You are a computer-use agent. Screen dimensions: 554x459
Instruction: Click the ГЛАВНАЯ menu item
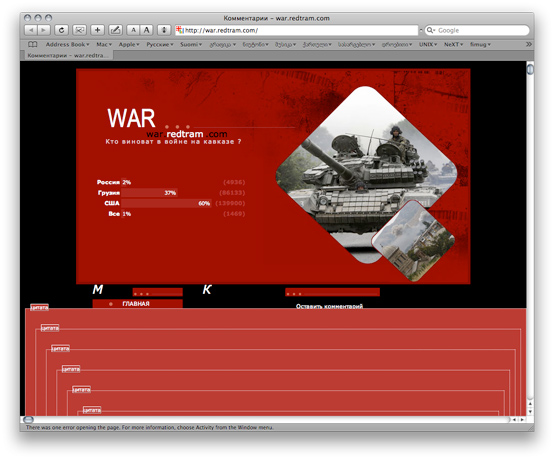tap(137, 304)
